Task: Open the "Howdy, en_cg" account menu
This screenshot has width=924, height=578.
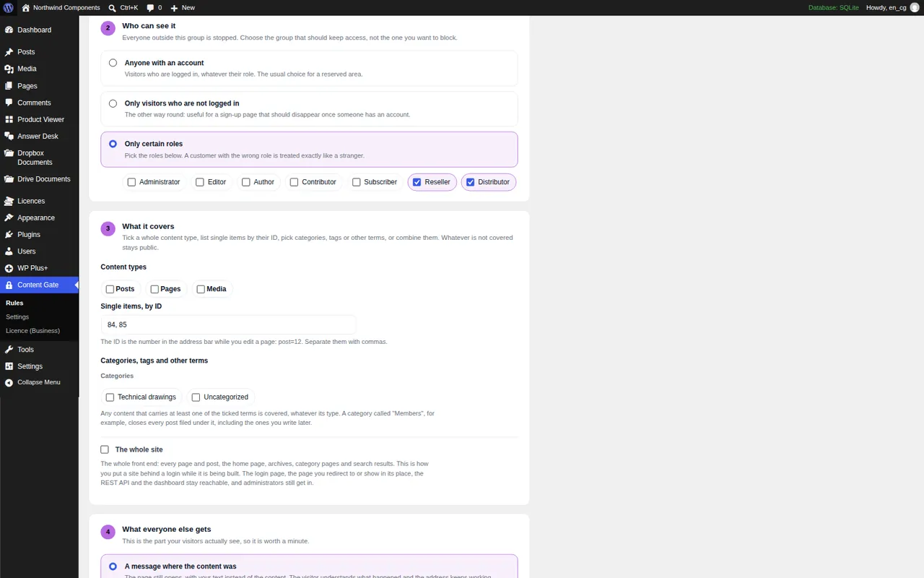Action: [892, 7]
